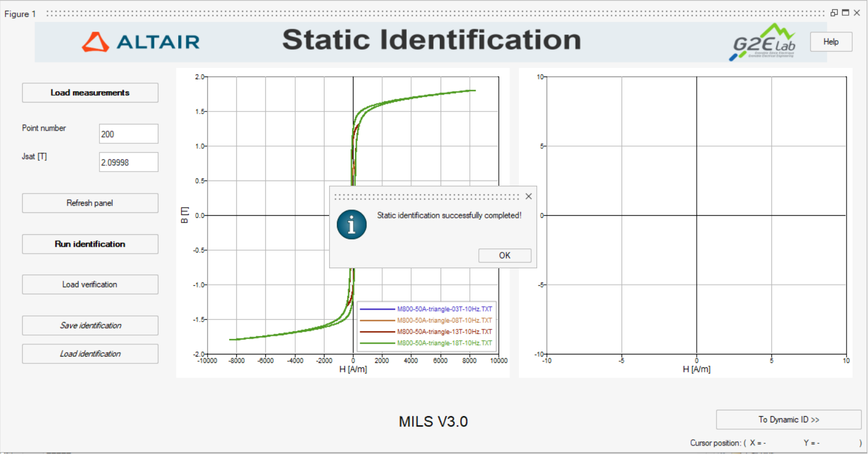Click Load identification button
868x454 pixels.
click(90, 354)
